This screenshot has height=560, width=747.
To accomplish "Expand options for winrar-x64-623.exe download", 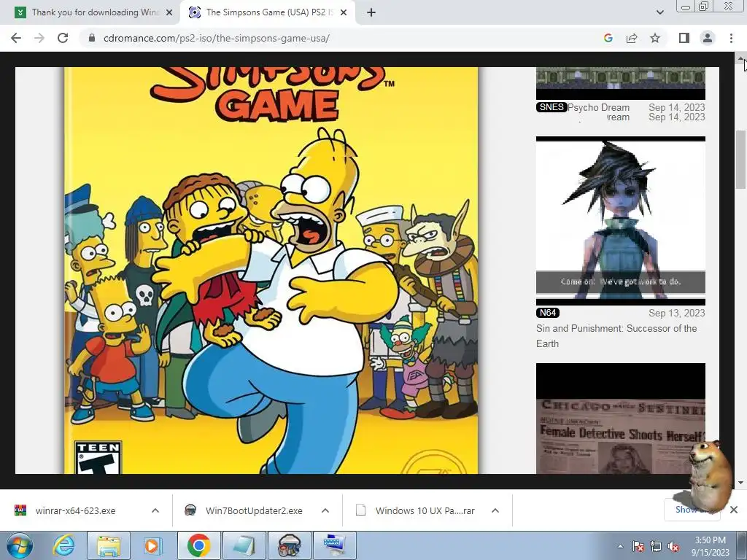I will (155, 510).
